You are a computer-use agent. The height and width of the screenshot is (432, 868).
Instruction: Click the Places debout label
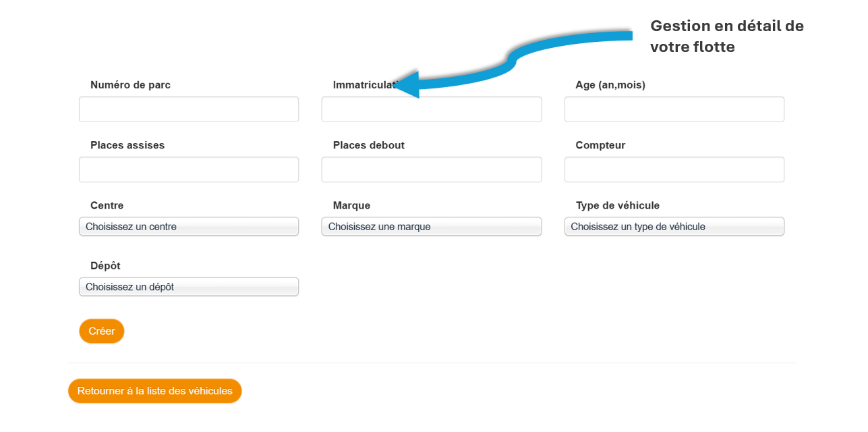click(368, 145)
